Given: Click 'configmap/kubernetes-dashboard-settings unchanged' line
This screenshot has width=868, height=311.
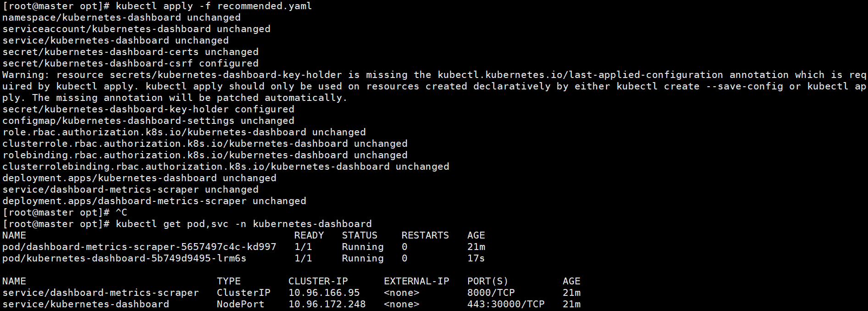Looking at the screenshot, I should 148,121.
